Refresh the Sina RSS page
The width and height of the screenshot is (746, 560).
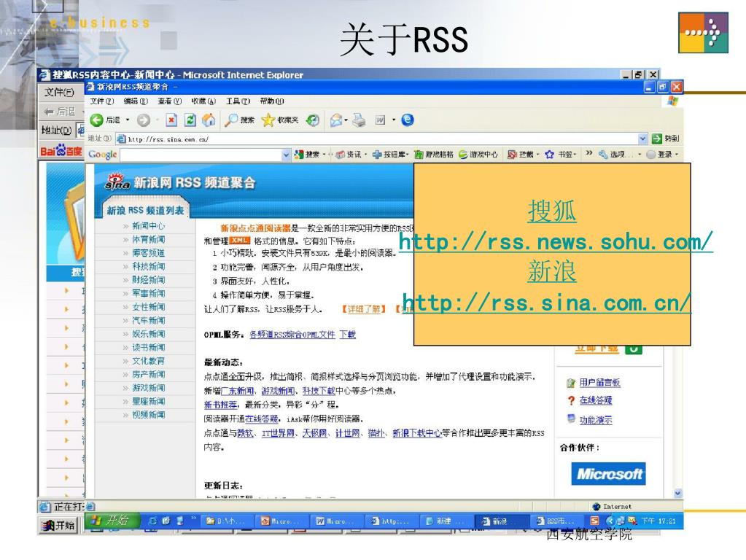[190, 120]
